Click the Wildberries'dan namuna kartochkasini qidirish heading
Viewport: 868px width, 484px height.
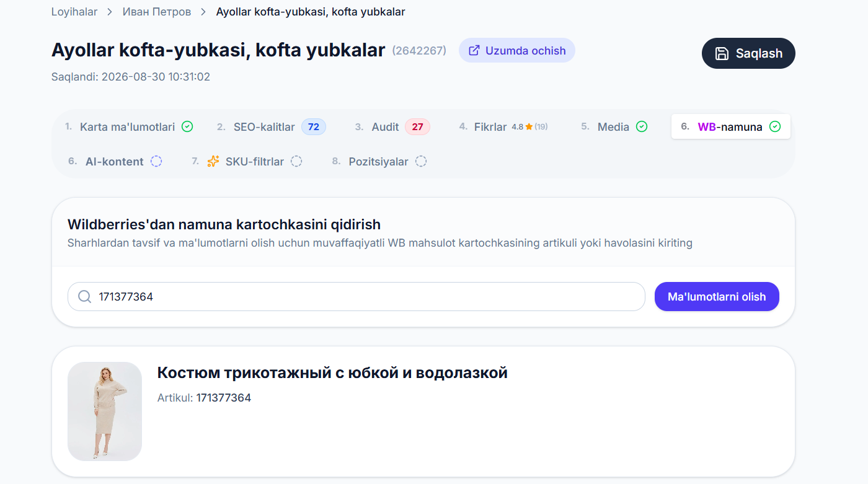pyautogui.click(x=224, y=224)
